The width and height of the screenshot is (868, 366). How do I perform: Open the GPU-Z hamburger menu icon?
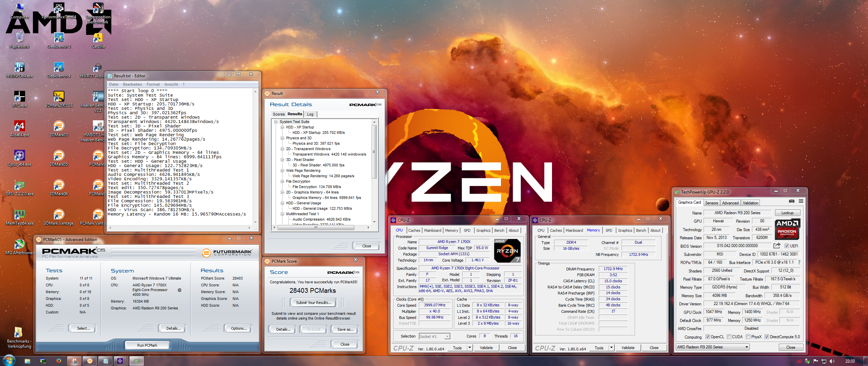coord(801,201)
